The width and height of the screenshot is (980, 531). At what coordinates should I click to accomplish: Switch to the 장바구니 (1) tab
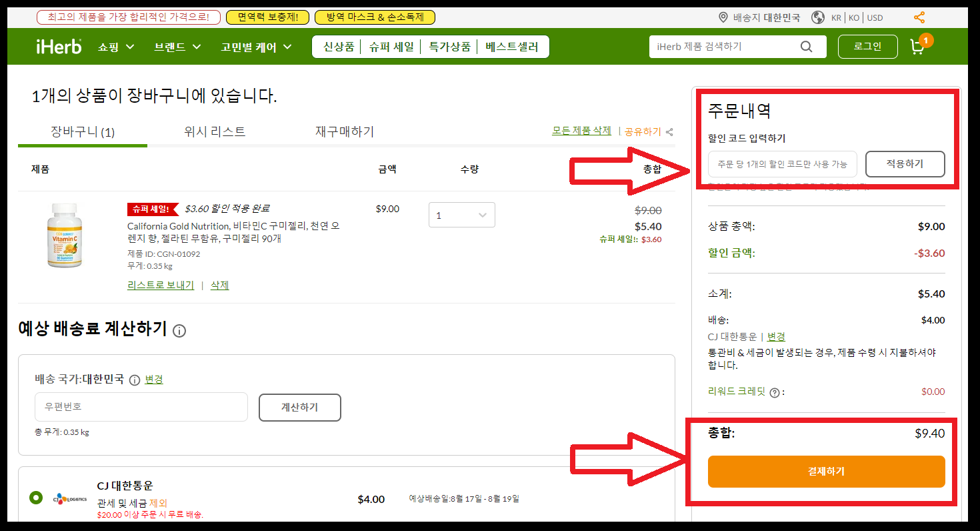click(83, 132)
